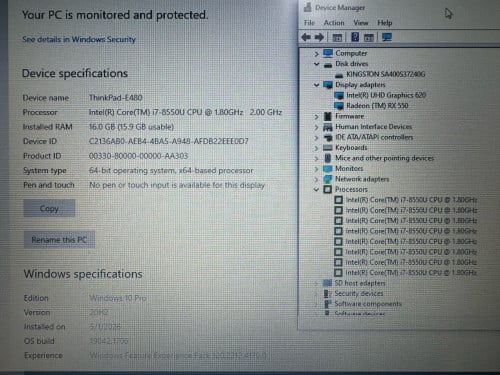The height and width of the screenshot is (375, 500).
Task: Click the Disk drives category icon
Action: [328, 64]
